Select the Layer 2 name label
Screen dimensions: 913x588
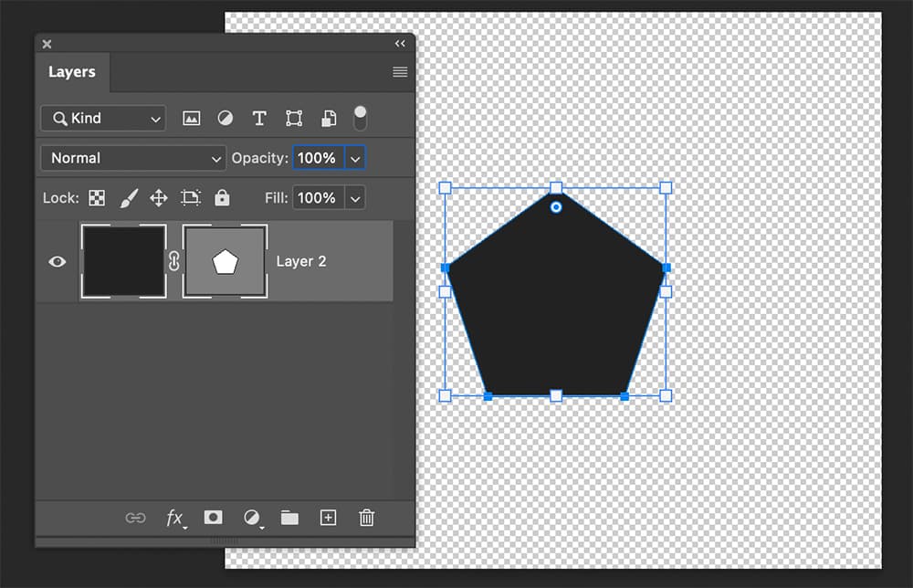[301, 261]
